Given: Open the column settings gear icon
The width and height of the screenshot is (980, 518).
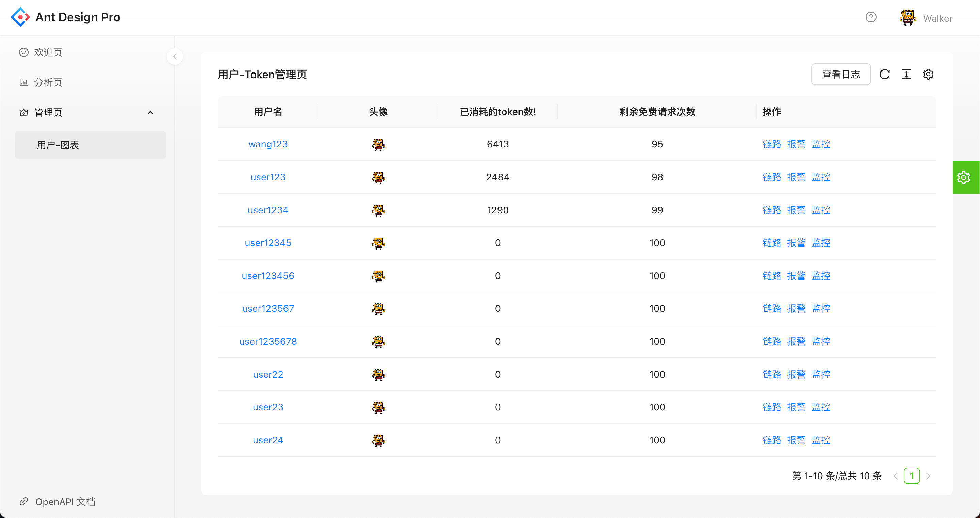Looking at the screenshot, I should [928, 74].
